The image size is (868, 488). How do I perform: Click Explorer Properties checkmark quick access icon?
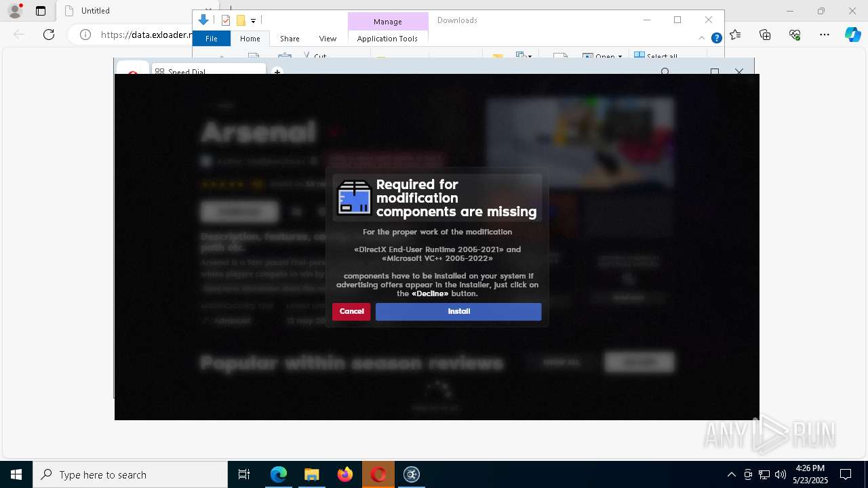(226, 20)
